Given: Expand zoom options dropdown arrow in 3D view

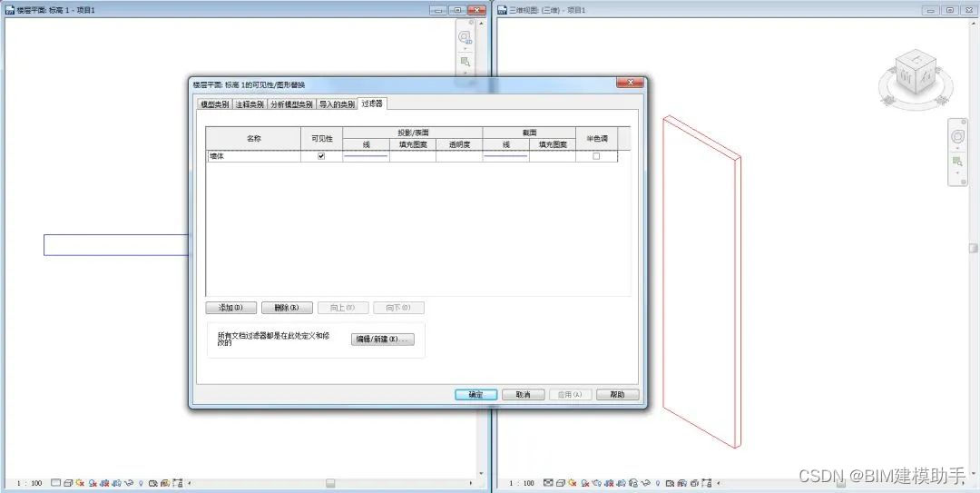Looking at the screenshot, I should pyautogui.click(x=957, y=173).
